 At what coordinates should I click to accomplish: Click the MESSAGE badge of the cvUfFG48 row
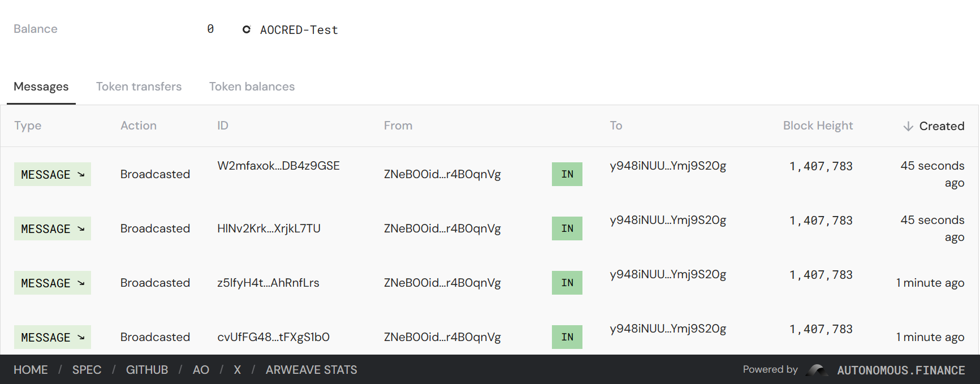pos(52,337)
